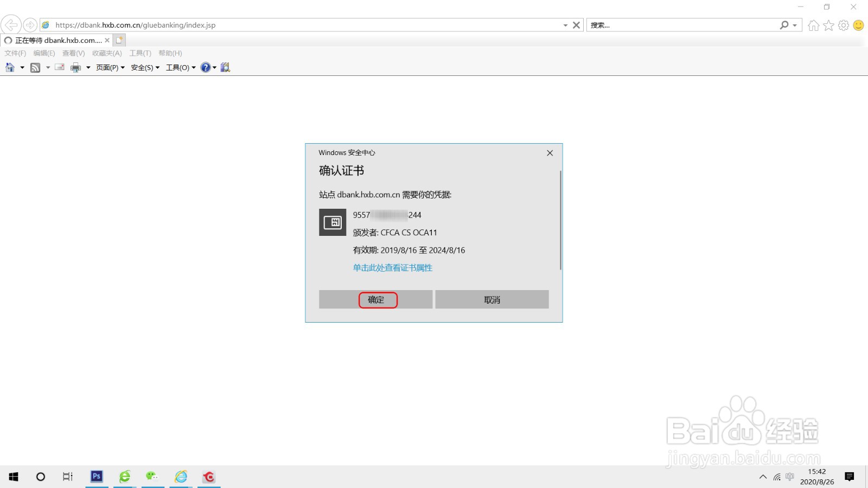The width and height of the screenshot is (868, 488).
Task: Click the Print icon in command bar
Action: pos(76,67)
